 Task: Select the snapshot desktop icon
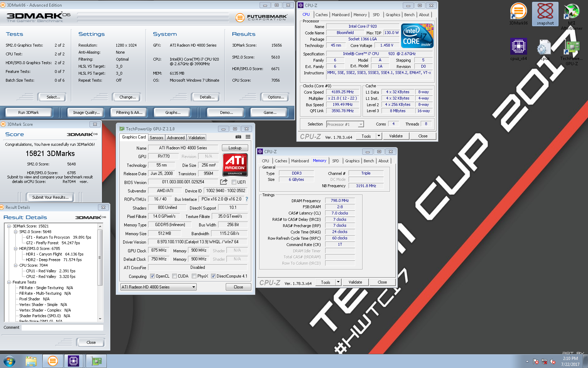(x=545, y=14)
